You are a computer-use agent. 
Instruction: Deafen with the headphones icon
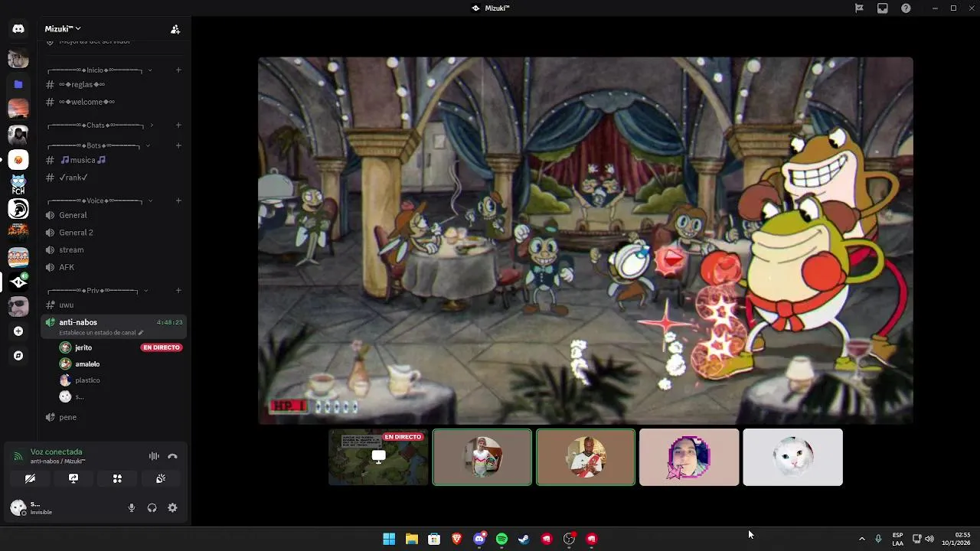click(152, 507)
